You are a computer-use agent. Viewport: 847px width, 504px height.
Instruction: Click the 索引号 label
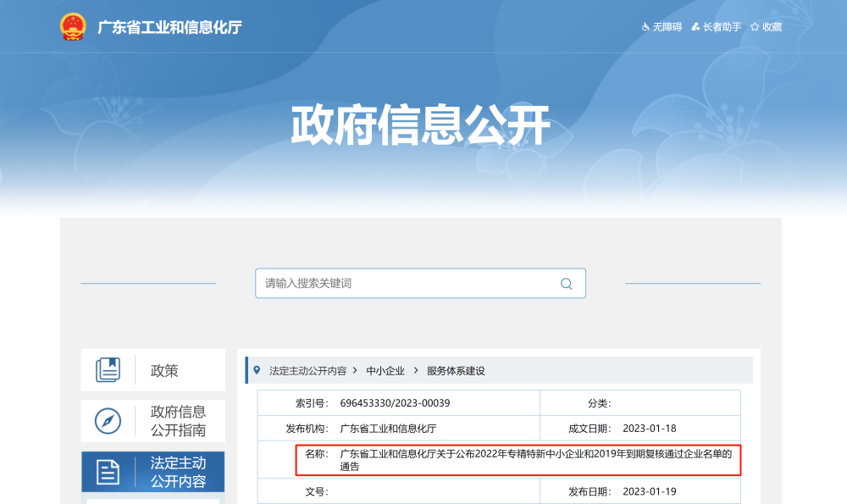[x=312, y=403]
